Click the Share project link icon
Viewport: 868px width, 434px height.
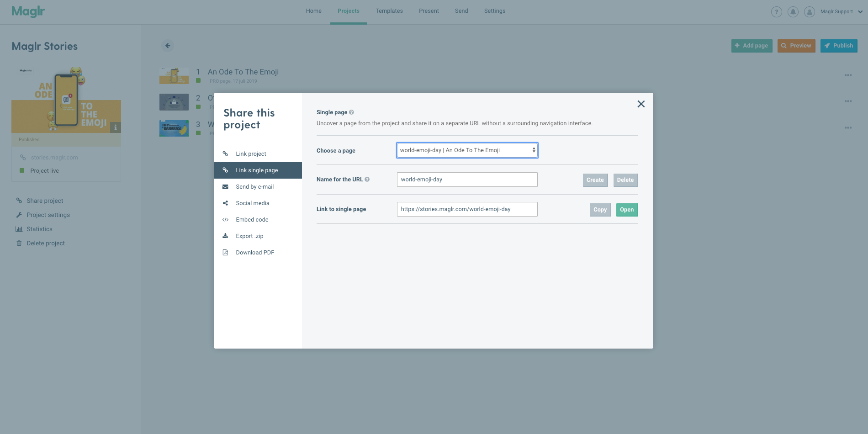coord(19,201)
